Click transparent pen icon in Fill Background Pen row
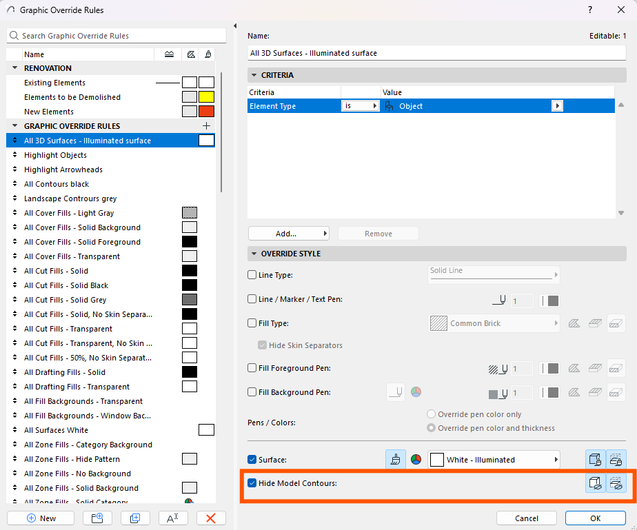The image size is (637, 530). [x=395, y=392]
